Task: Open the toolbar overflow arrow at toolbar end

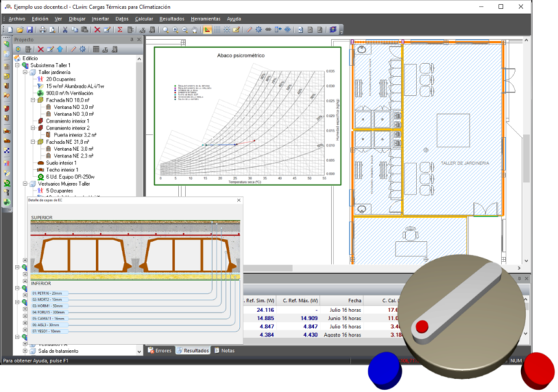Action: (x=341, y=31)
